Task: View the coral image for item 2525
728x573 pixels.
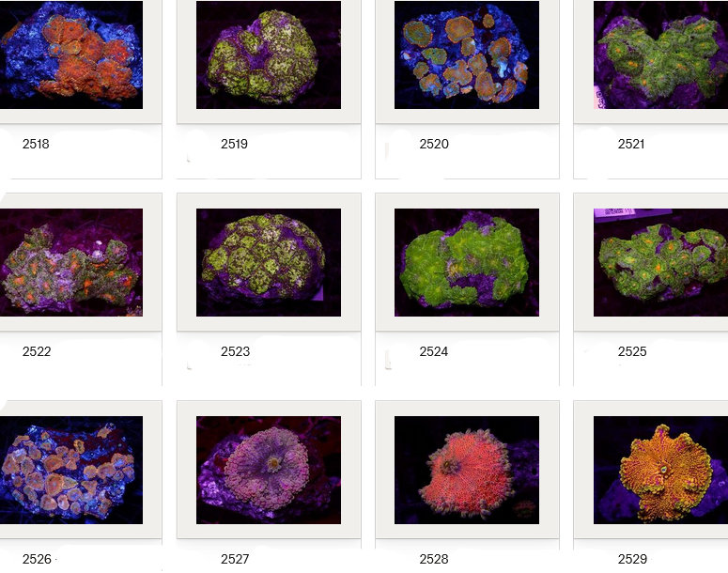Action: click(660, 262)
